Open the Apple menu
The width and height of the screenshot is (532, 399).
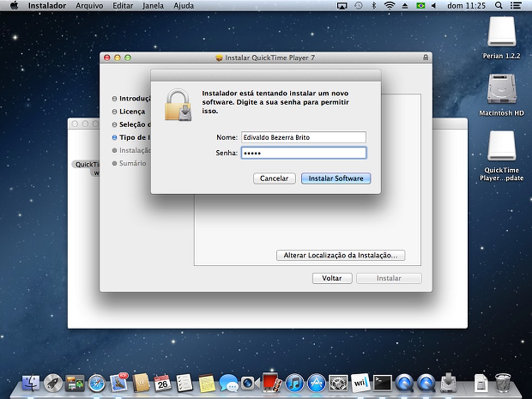(x=14, y=5)
